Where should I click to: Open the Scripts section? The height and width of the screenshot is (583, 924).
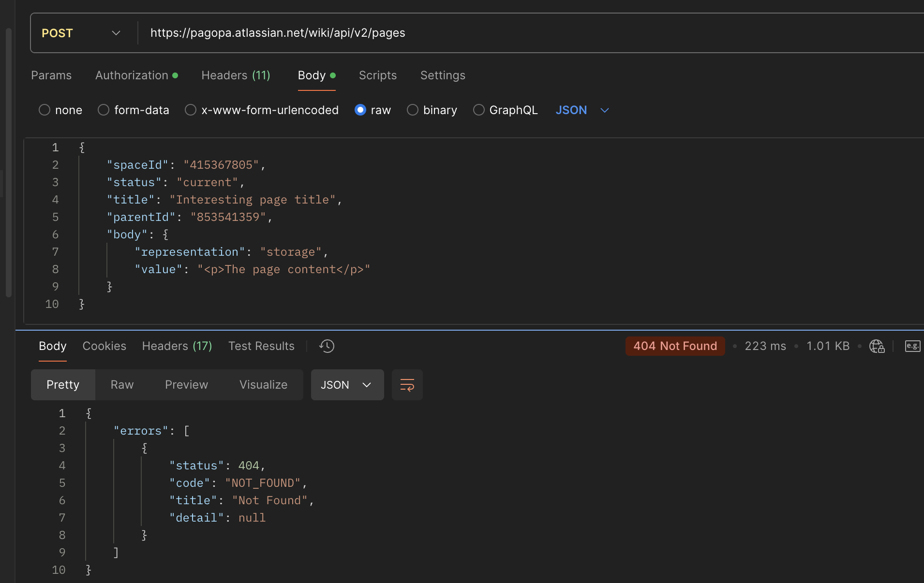coord(377,75)
